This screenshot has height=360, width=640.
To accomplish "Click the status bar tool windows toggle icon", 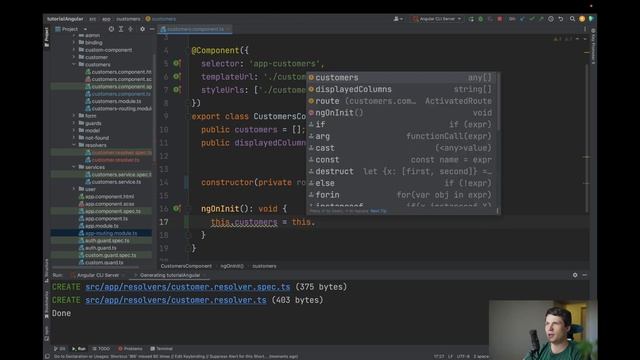I will tap(47, 356).
